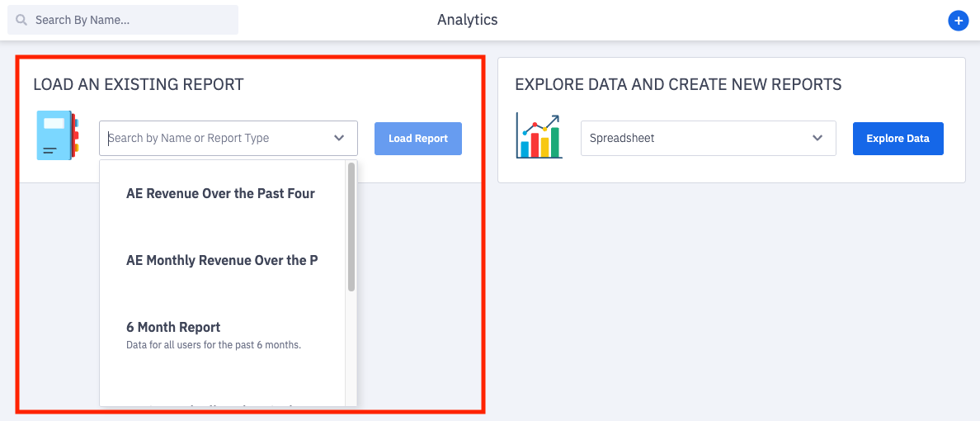Image resolution: width=980 pixels, height=421 pixels.
Task: Type in the Report Type search box
Action: [x=214, y=138]
